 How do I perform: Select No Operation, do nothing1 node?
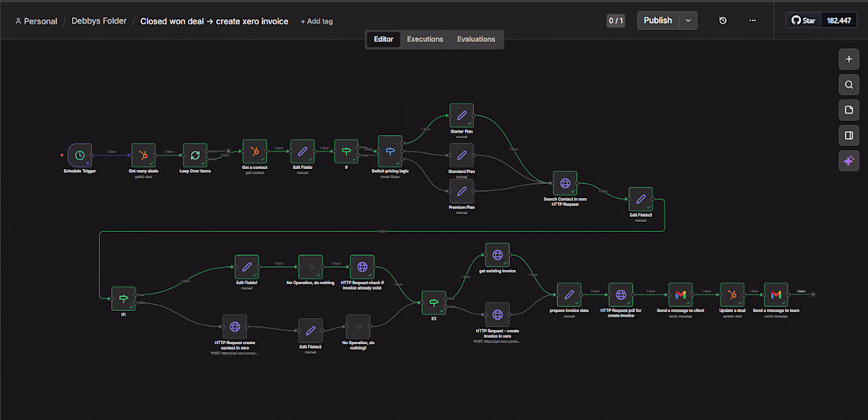358,327
